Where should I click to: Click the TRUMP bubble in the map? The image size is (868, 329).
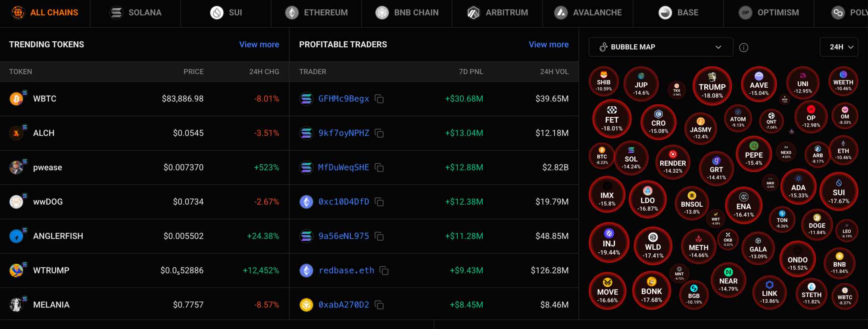pyautogui.click(x=712, y=86)
